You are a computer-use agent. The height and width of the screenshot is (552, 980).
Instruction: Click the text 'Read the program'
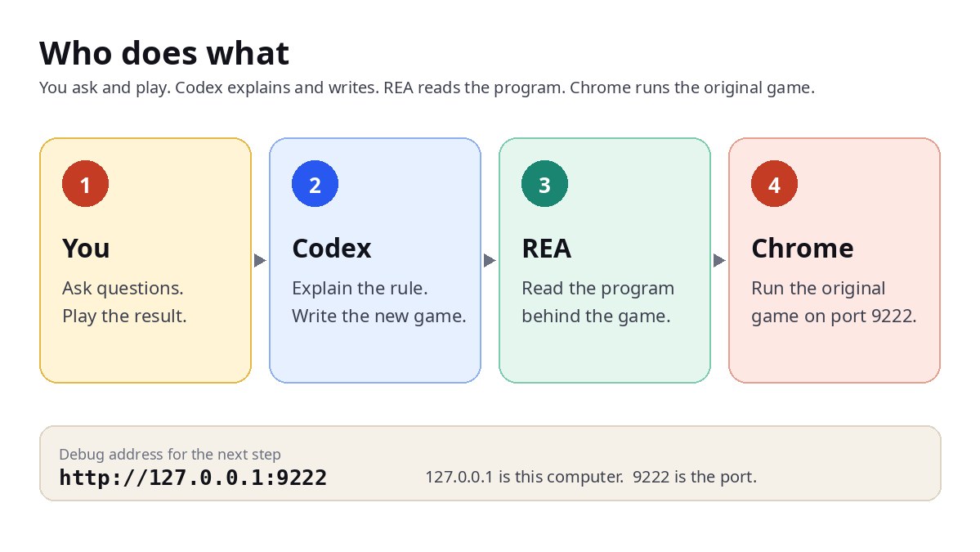[x=598, y=288]
